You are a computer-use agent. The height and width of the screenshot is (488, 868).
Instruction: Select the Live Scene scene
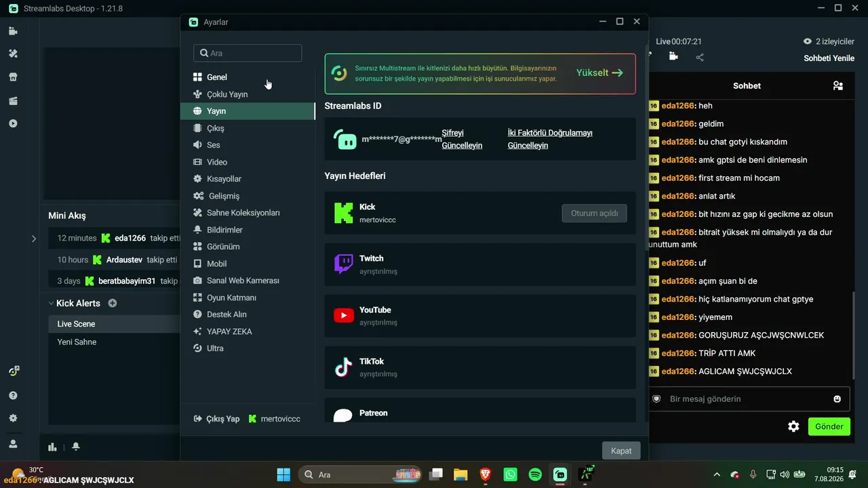pos(114,324)
